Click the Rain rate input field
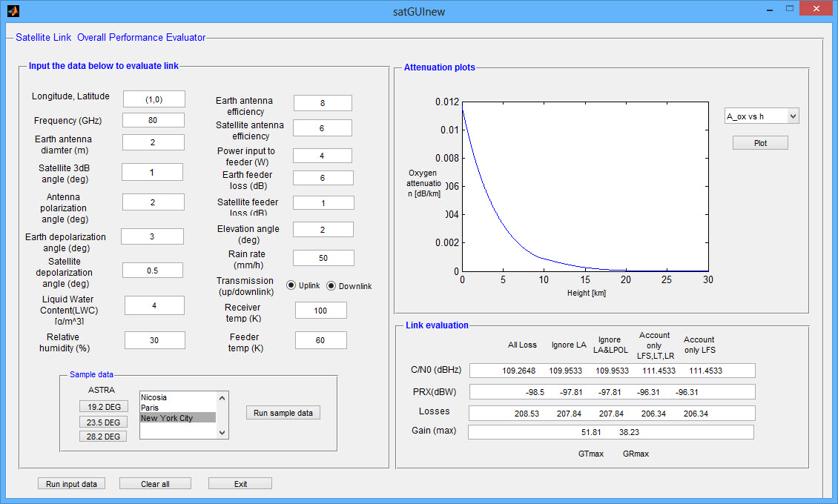This screenshot has width=838, height=504. click(323, 258)
